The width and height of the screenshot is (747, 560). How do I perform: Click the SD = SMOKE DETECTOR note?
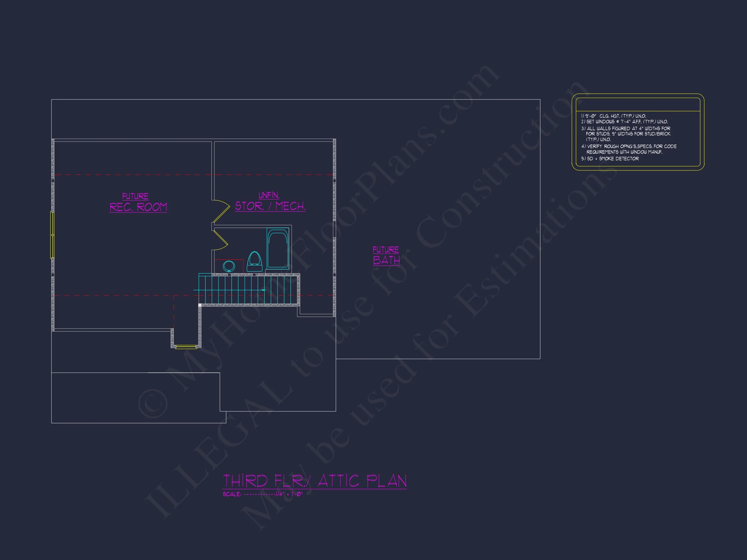tap(610, 159)
